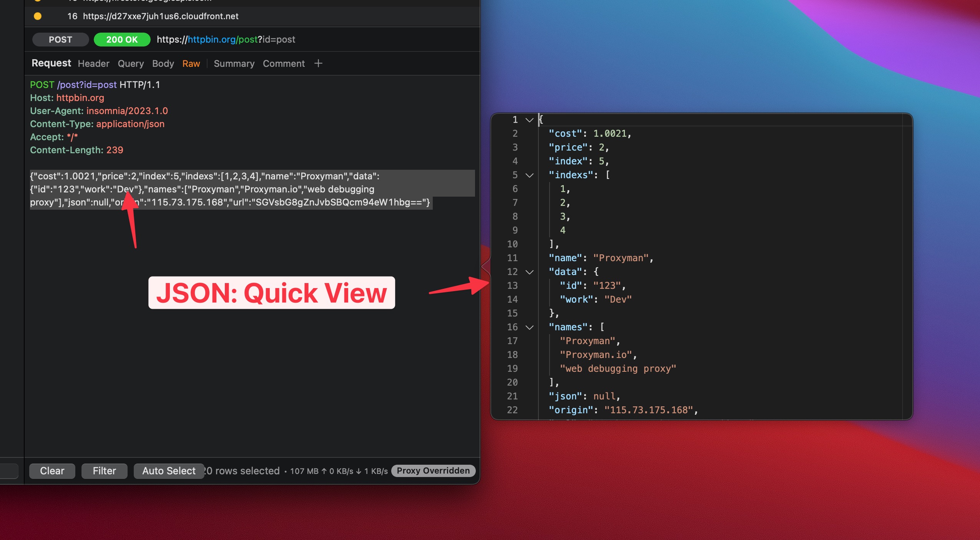Click the yellow status dot on row 16
This screenshot has height=540, width=980.
click(x=38, y=16)
